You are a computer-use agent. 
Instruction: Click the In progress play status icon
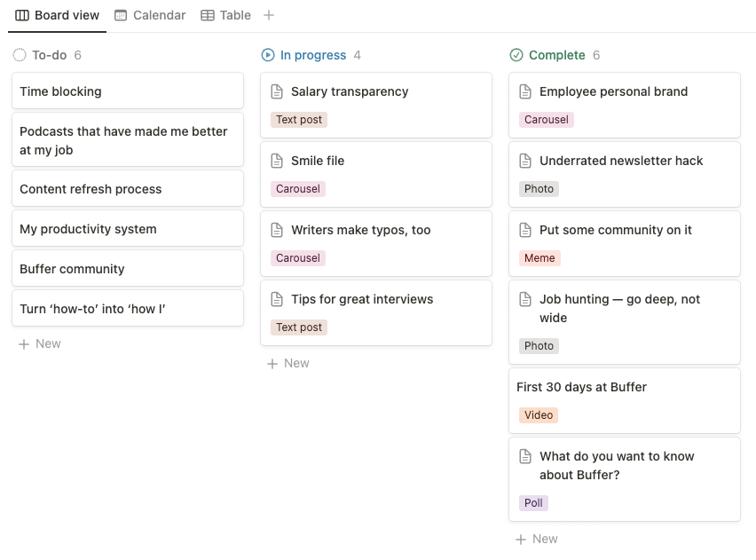tap(268, 55)
